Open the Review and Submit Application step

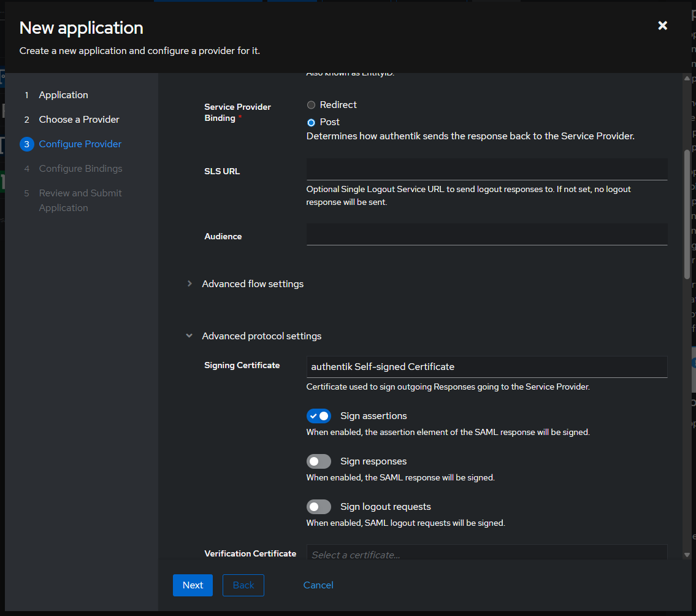[x=80, y=193]
